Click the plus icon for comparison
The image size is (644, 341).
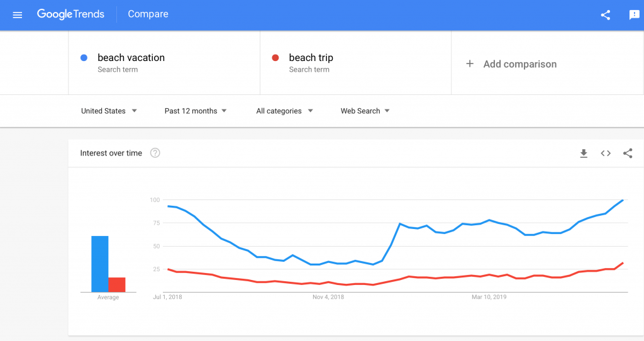pos(469,64)
